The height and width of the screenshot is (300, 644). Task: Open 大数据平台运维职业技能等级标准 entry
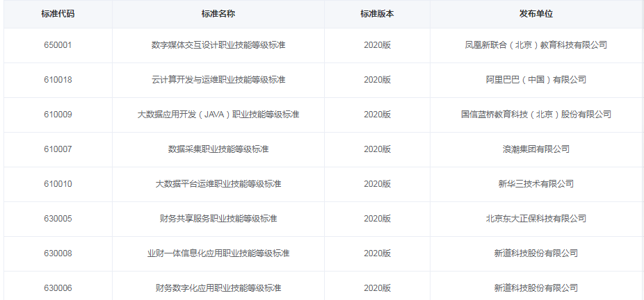(218, 184)
